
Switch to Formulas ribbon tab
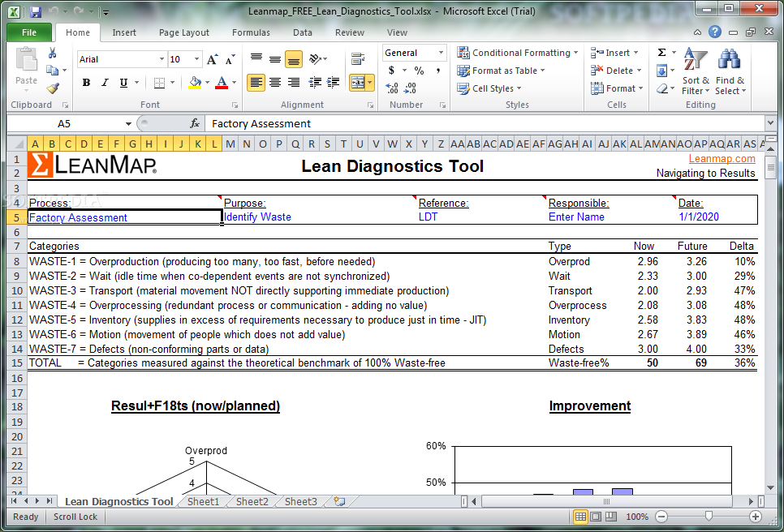tap(251, 32)
